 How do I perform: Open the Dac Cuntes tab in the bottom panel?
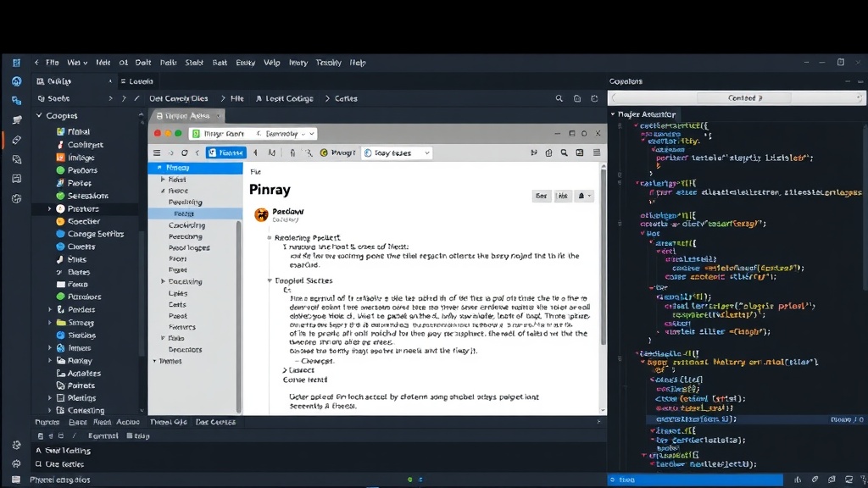pos(215,422)
